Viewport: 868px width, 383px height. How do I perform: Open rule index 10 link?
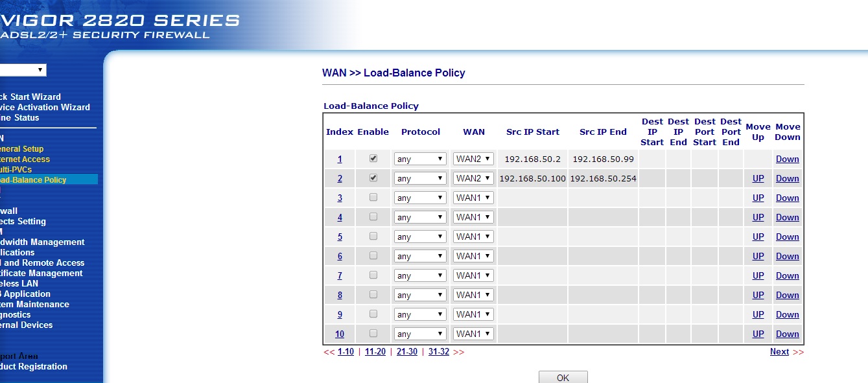(340, 334)
